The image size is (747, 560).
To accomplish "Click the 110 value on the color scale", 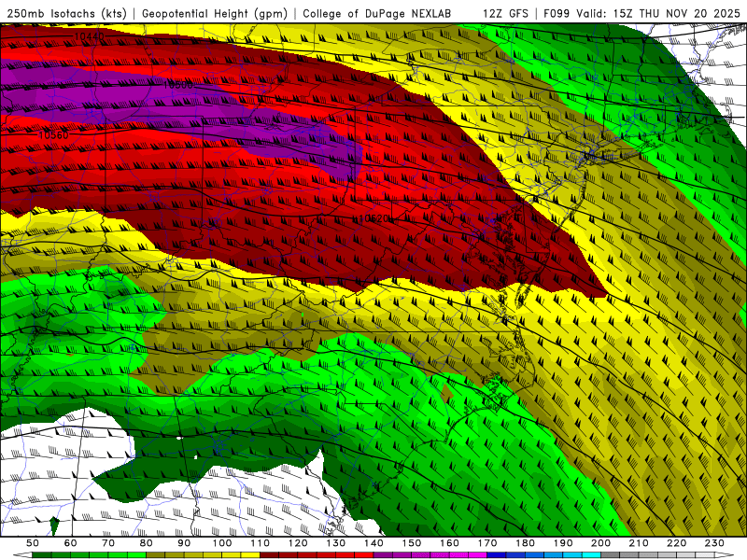I will tap(260, 543).
